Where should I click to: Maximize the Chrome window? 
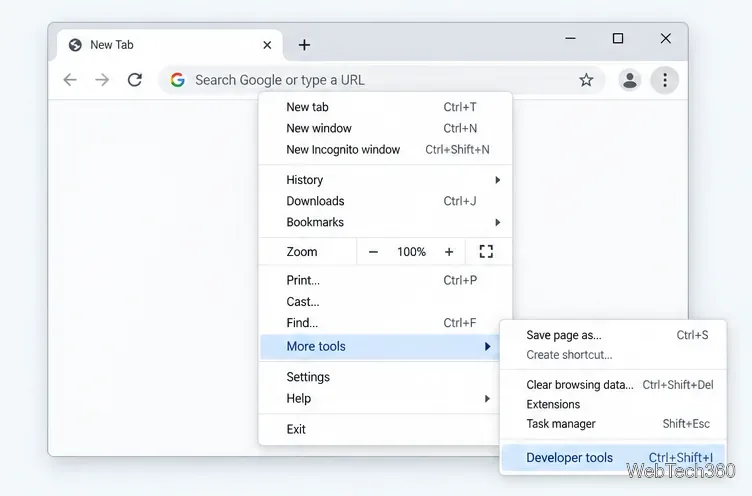[x=618, y=38]
